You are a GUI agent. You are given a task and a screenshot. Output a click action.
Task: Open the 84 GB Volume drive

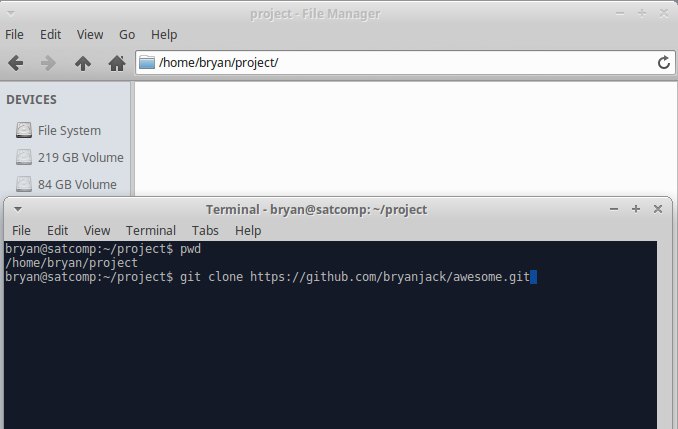[66, 184]
